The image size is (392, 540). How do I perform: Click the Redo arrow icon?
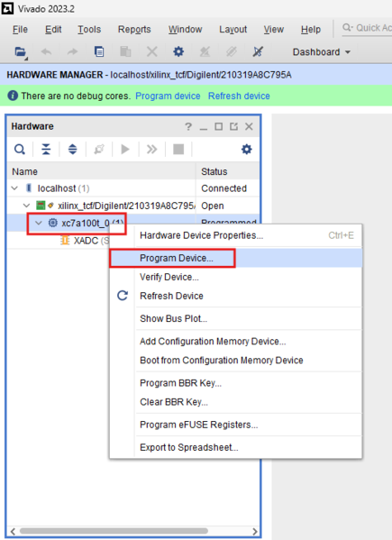pyautogui.click(x=72, y=52)
